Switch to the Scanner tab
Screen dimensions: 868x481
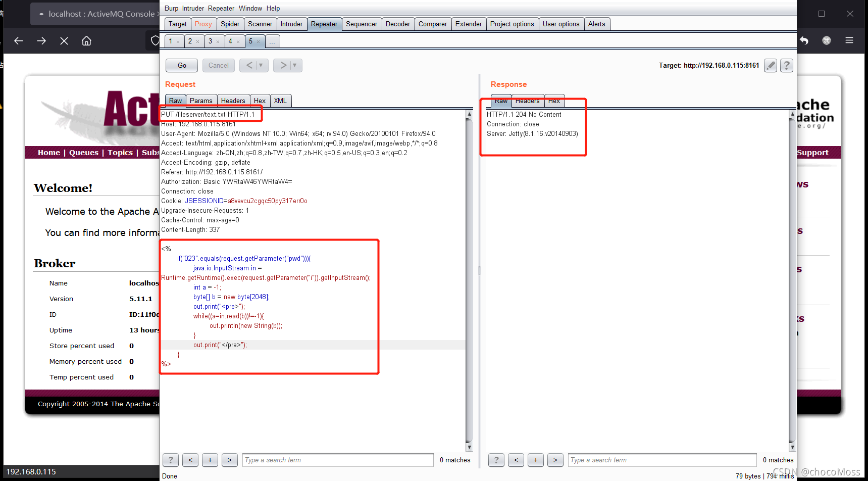click(260, 24)
